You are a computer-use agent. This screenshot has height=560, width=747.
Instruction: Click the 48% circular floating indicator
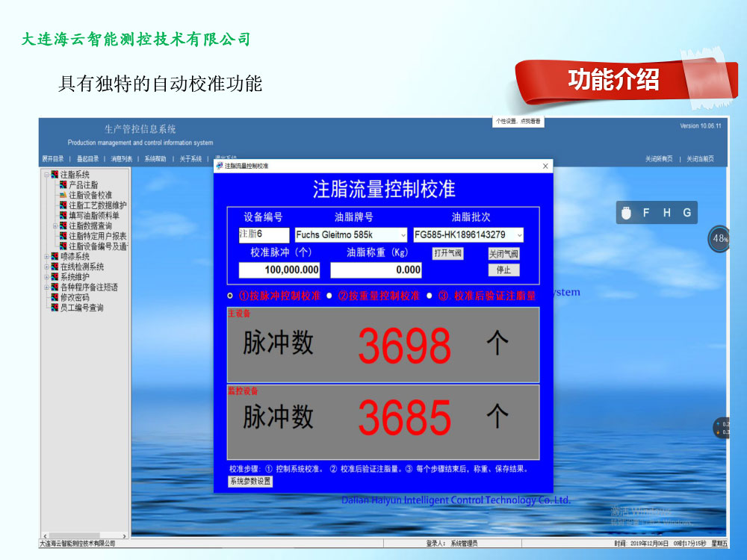719,239
